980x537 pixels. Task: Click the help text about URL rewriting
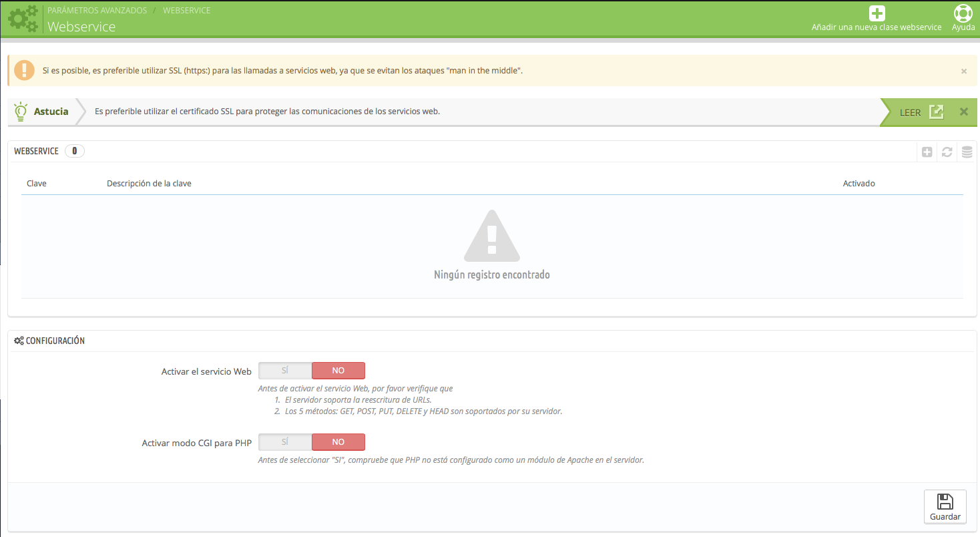pyautogui.click(x=358, y=400)
